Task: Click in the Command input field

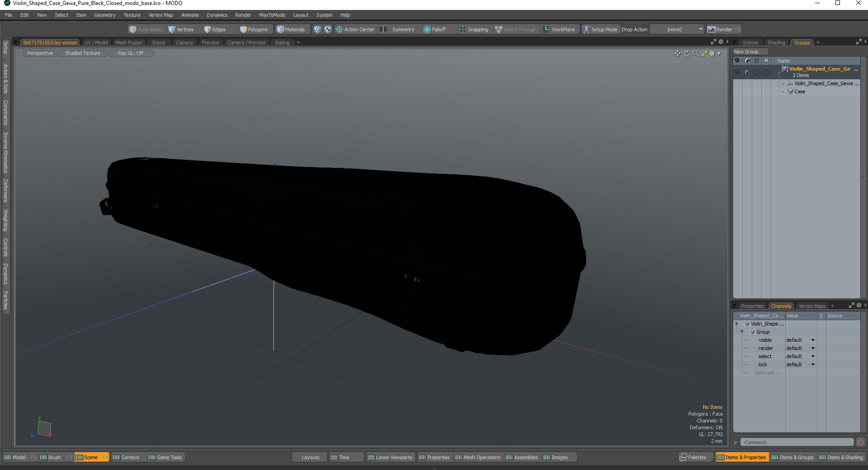Action: coord(797,442)
